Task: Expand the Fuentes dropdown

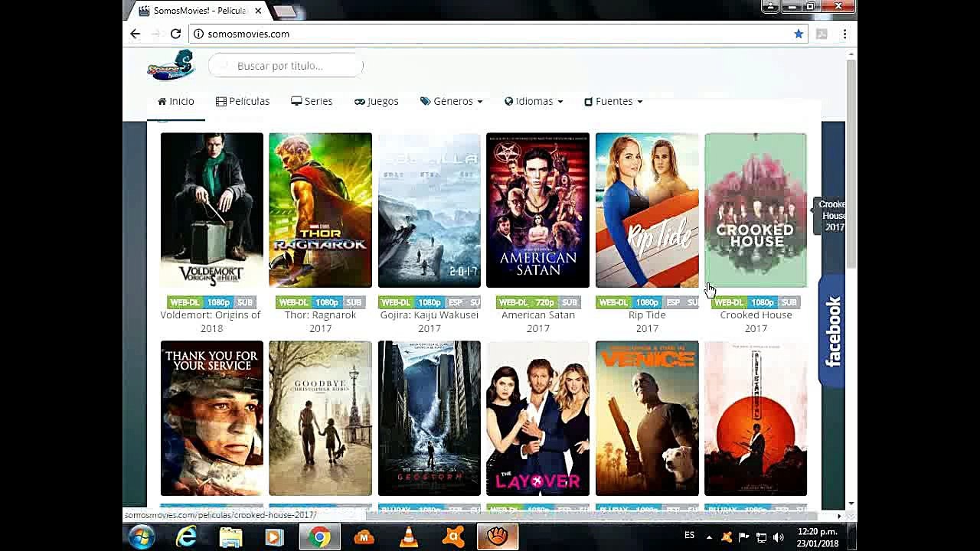Action: click(613, 101)
